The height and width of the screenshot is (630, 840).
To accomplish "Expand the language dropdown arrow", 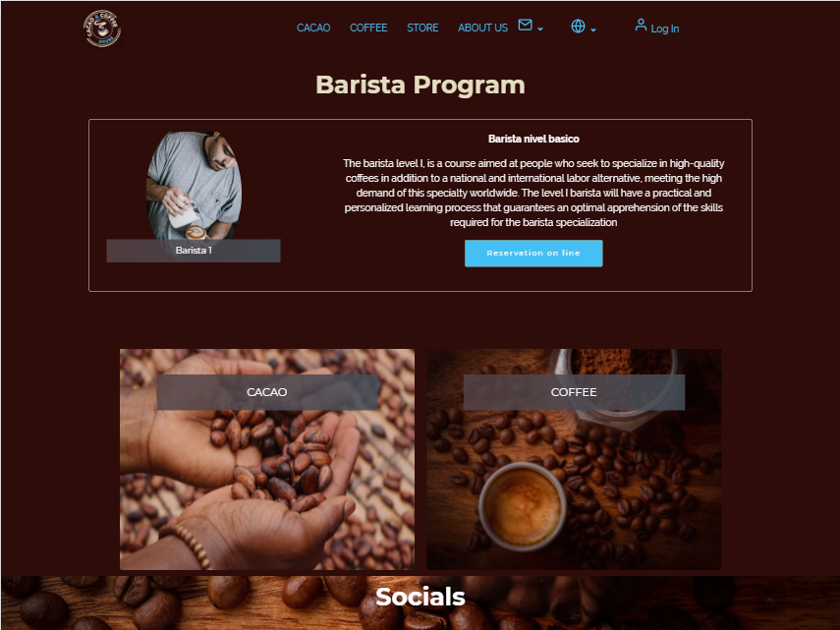I will 593,30.
